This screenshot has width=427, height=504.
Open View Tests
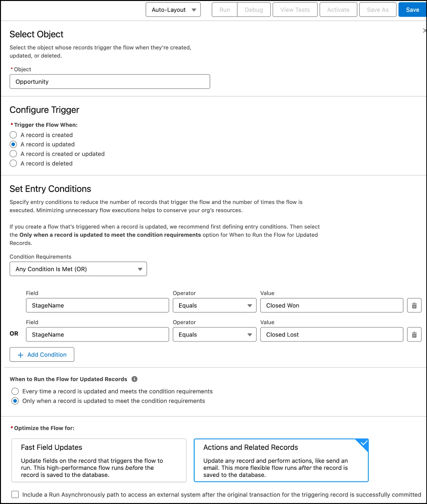(295, 10)
